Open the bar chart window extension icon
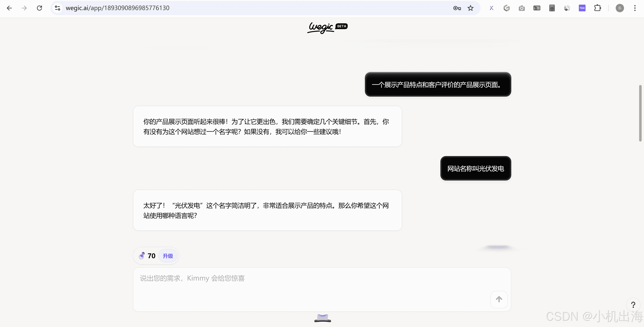 pyautogui.click(x=537, y=8)
